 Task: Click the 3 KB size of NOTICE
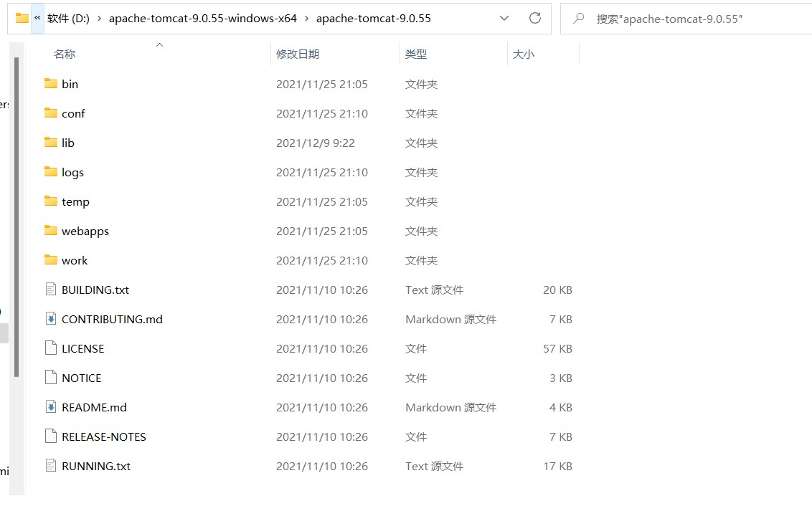point(561,378)
